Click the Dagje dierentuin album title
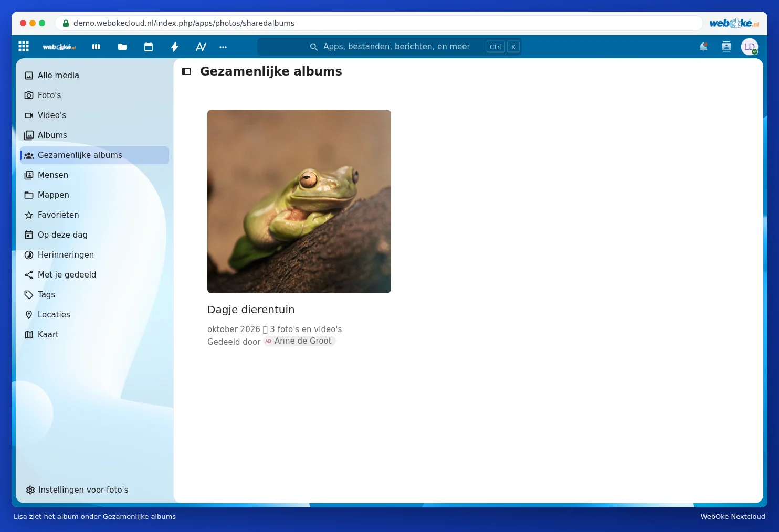 tap(251, 310)
